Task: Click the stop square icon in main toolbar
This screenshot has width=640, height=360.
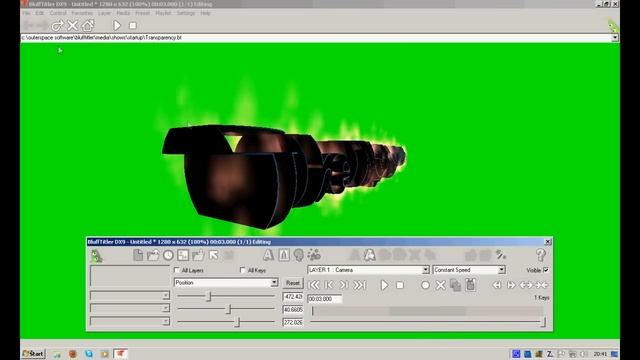Action: 133,25
